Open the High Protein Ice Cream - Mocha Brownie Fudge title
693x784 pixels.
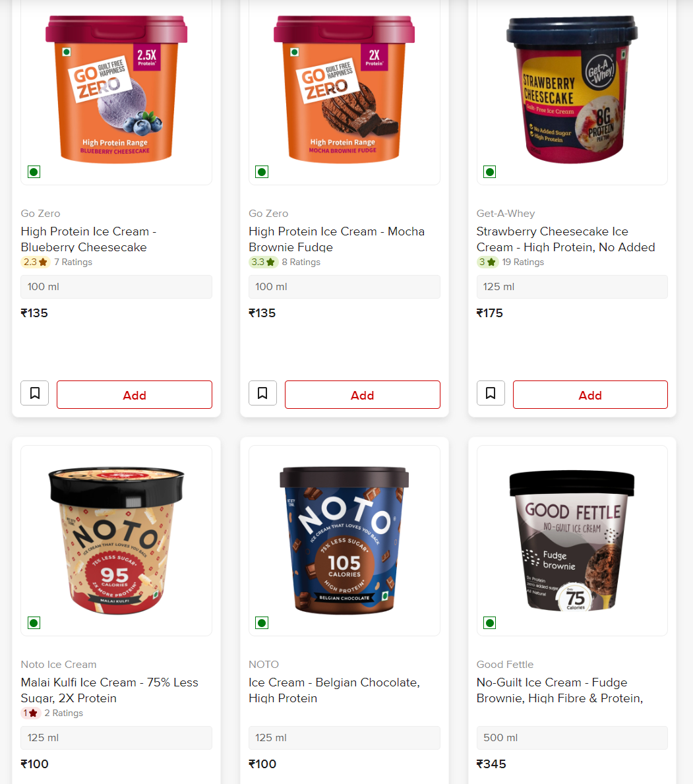pyautogui.click(x=336, y=239)
